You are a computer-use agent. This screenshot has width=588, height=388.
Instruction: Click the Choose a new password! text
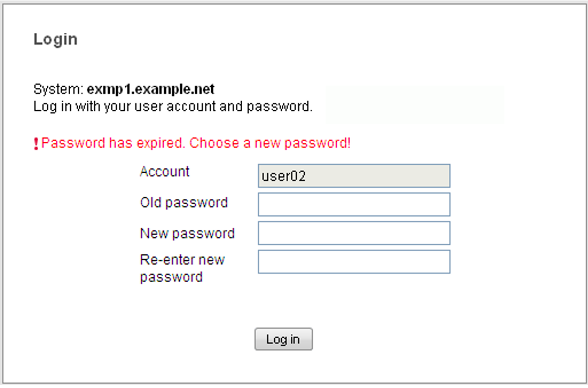pyautogui.click(x=270, y=143)
